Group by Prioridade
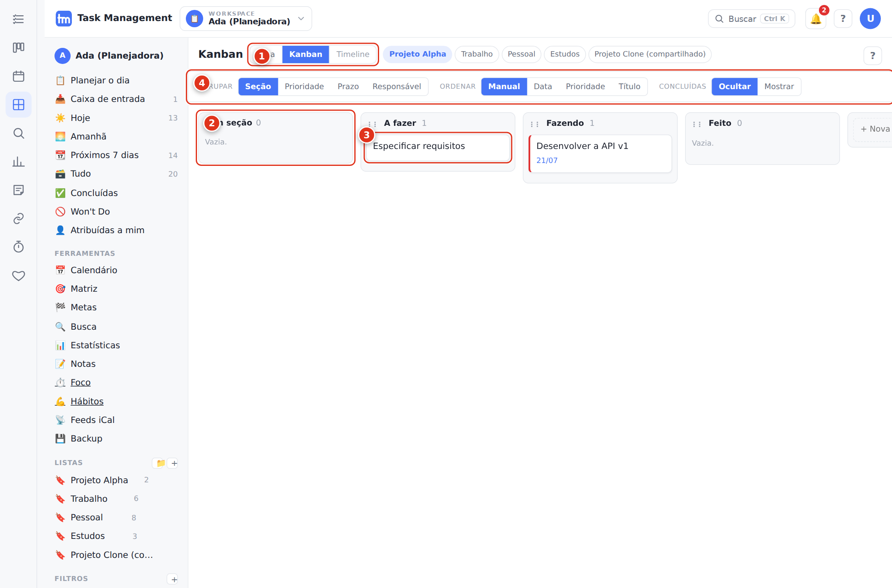Screen dimensions: 892x588 (x=304, y=87)
